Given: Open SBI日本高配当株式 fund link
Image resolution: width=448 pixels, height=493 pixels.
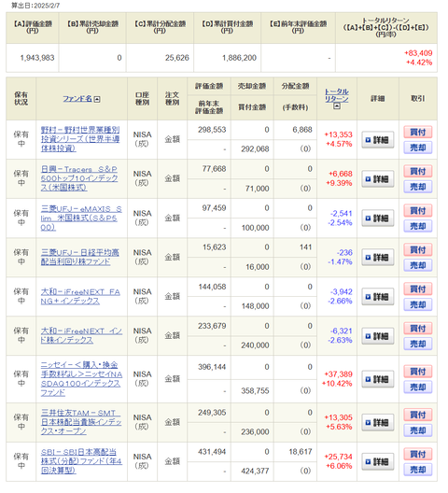Looking at the screenshot, I should click(x=81, y=461).
